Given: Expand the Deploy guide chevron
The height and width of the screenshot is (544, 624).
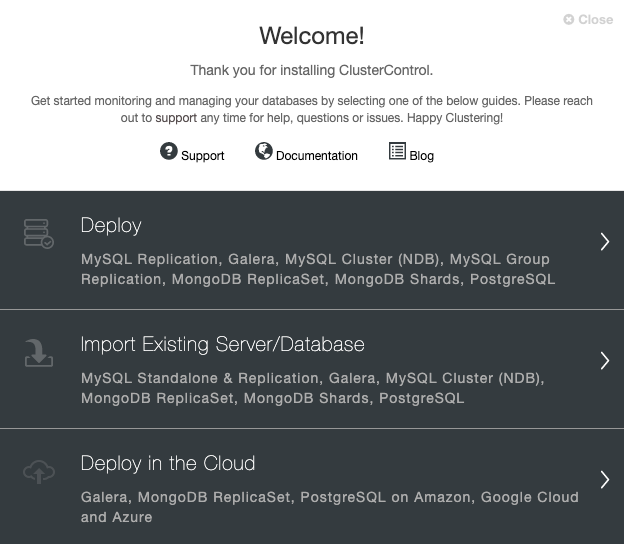Looking at the screenshot, I should coord(605,242).
